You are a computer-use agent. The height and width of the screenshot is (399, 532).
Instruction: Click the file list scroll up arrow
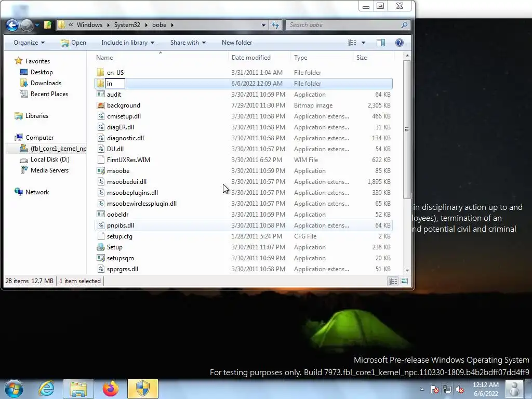click(x=407, y=56)
